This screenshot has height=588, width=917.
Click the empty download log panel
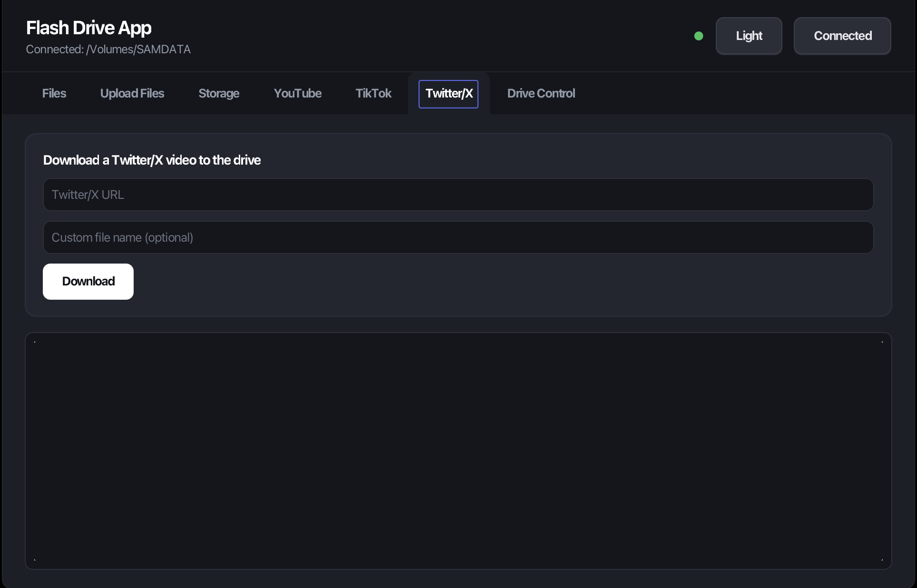458,451
